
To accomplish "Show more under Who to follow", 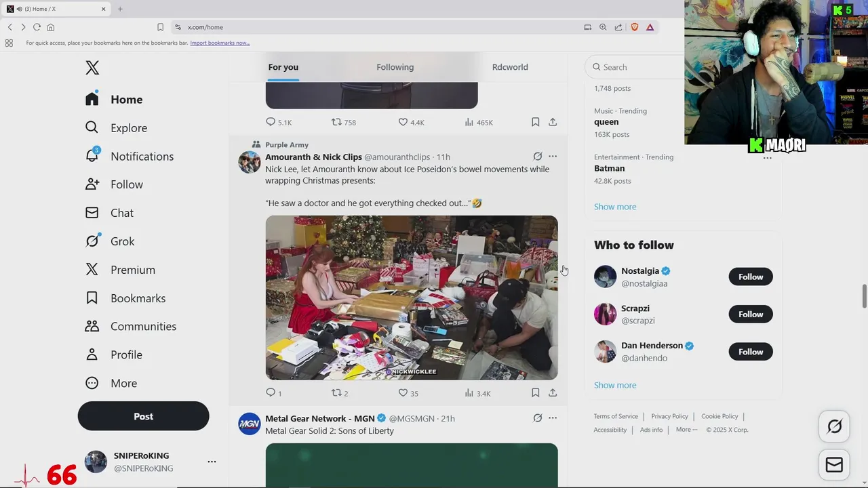I will (615, 385).
